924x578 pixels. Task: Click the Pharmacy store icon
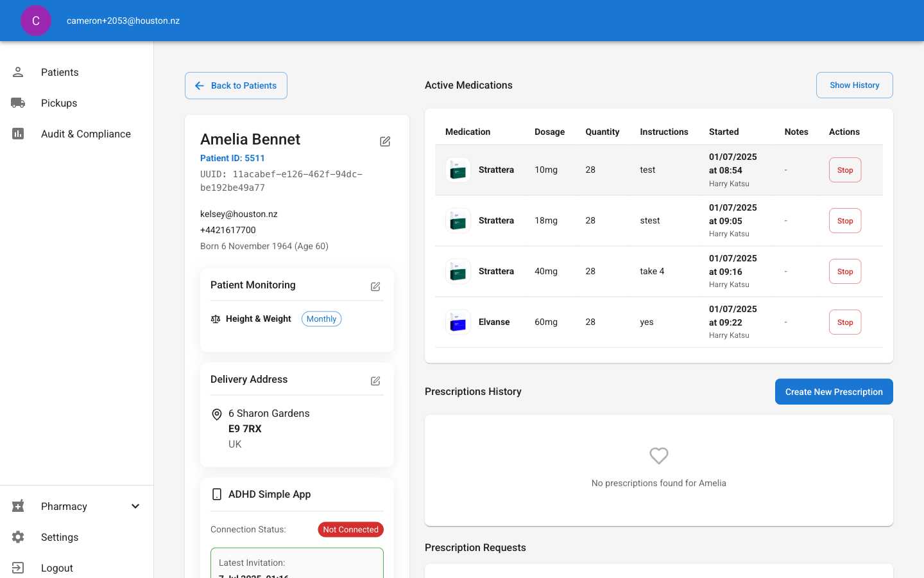pos(18,506)
